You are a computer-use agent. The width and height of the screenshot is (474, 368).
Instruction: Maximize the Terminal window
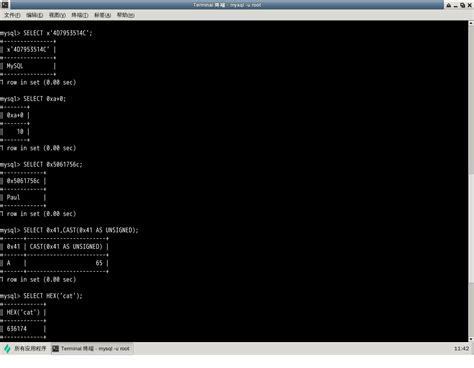[x=462, y=5]
